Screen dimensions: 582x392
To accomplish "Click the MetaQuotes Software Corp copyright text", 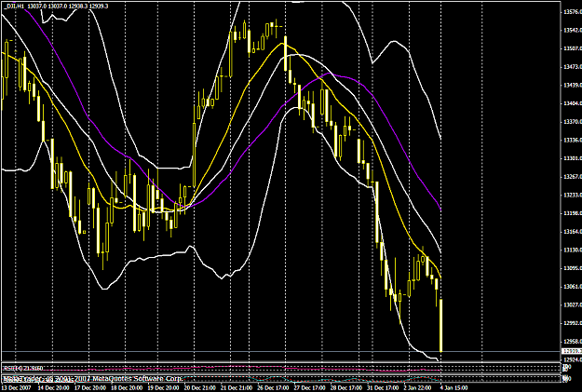I will [92, 378].
